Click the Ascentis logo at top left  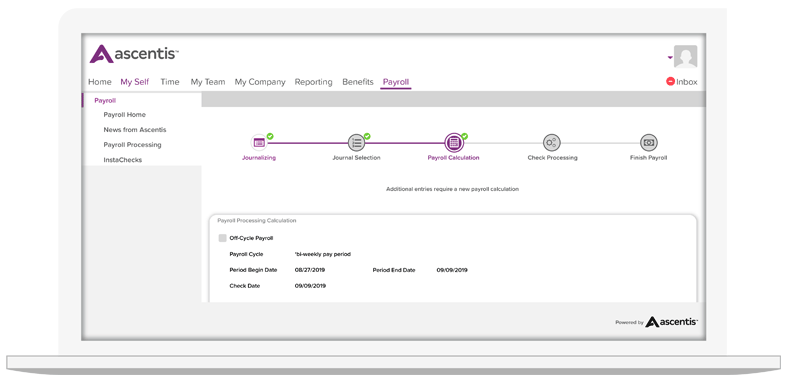[x=134, y=53]
